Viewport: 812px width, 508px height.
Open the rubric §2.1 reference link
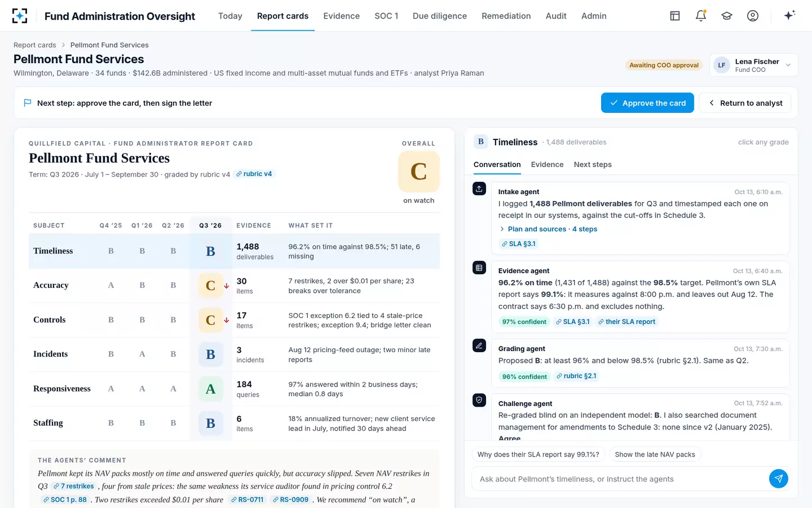pyautogui.click(x=576, y=376)
